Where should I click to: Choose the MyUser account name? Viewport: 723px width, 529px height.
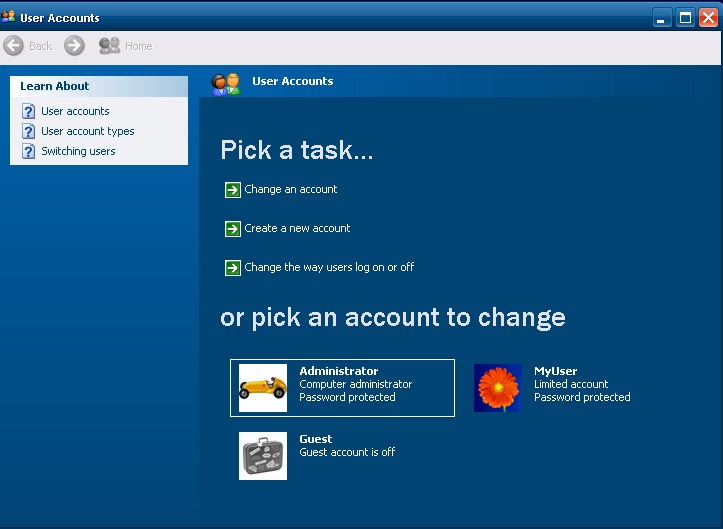point(555,371)
